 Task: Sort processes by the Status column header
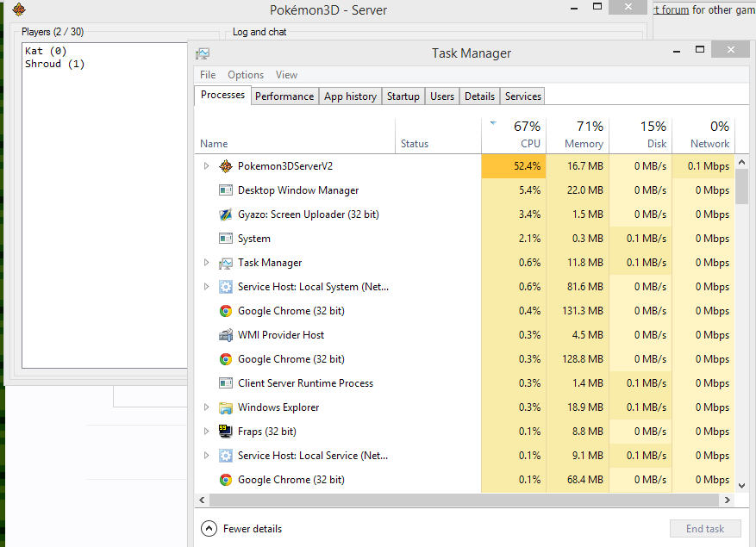[x=438, y=135]
